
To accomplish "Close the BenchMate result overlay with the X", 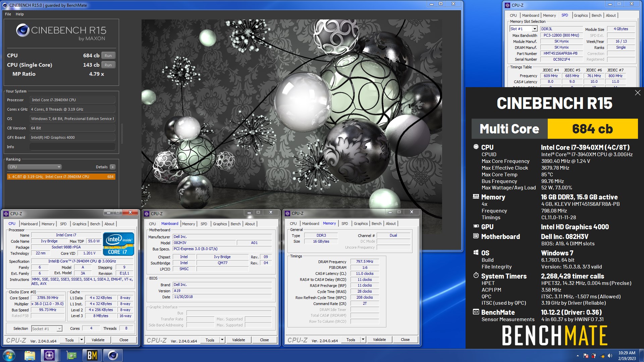I will [x=638, y=93].
